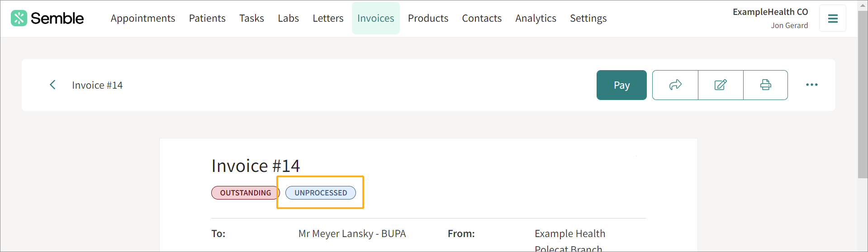Click the UNPROCESSED status badge

pyautogui.click(x=321, y=193)
